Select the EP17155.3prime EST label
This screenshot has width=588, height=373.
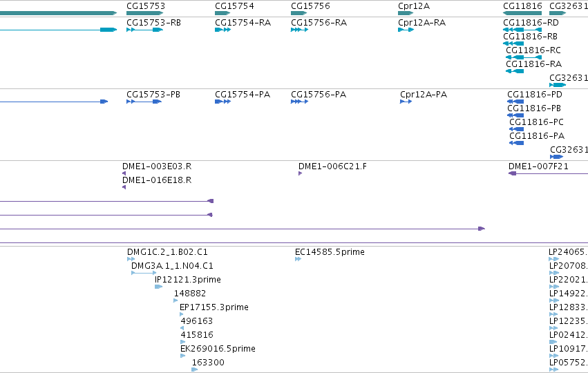coord(214,307)
